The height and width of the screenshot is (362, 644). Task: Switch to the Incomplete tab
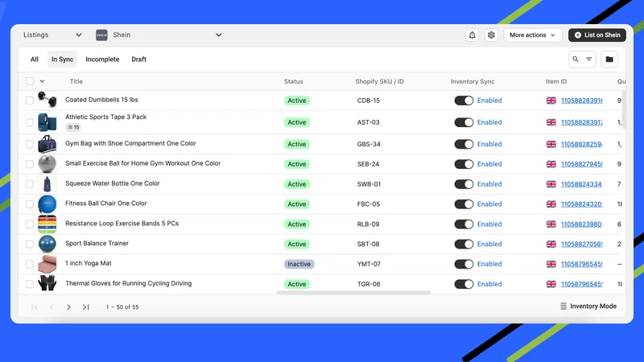point(102,59)
